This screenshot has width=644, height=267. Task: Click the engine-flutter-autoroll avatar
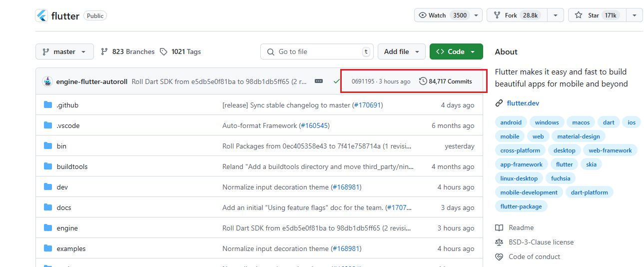click(48, 81)
